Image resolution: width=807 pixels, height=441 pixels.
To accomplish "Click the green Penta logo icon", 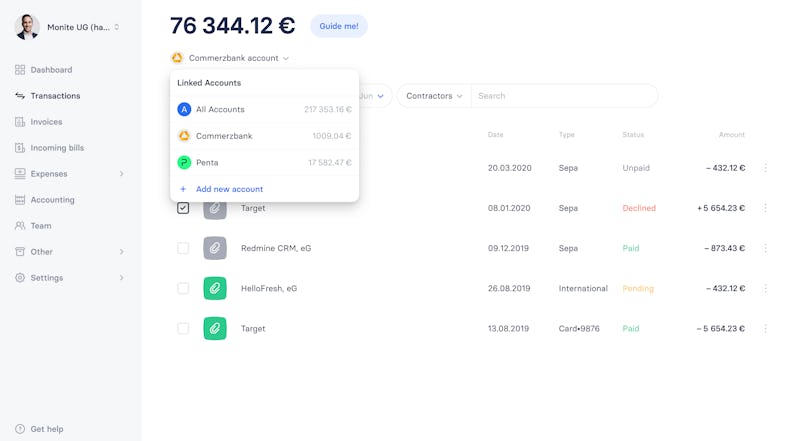I will (184, 162).
